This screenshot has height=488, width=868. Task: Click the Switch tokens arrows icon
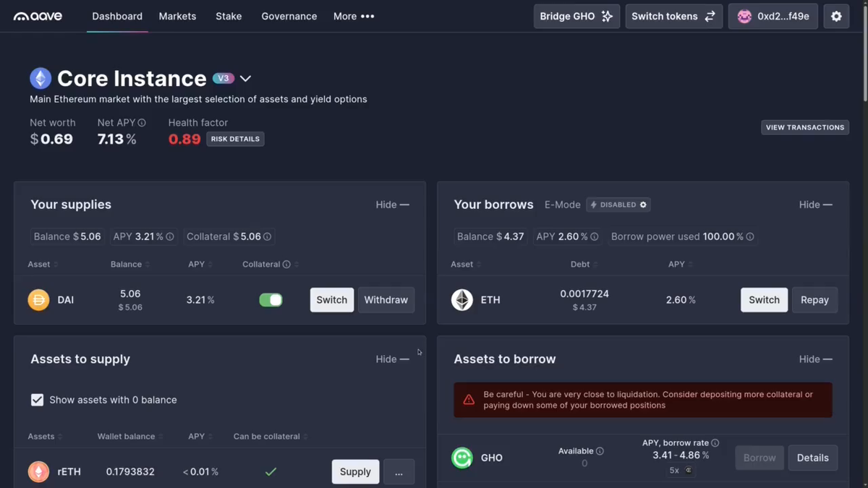(x=710, y=16)
